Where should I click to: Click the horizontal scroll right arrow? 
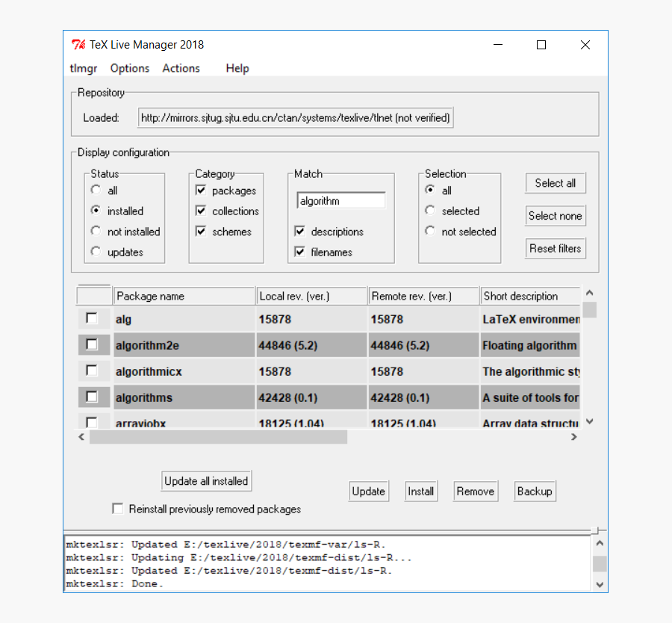pos(574,437)
